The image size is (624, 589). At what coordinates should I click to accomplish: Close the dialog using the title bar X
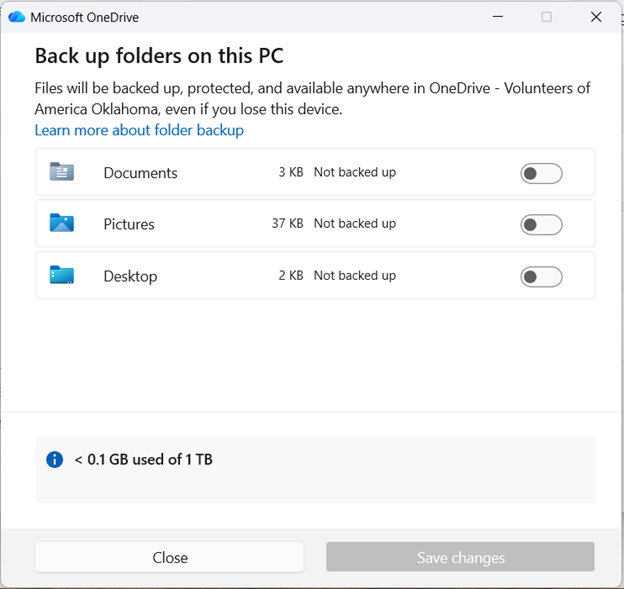[x=596, y=17]
